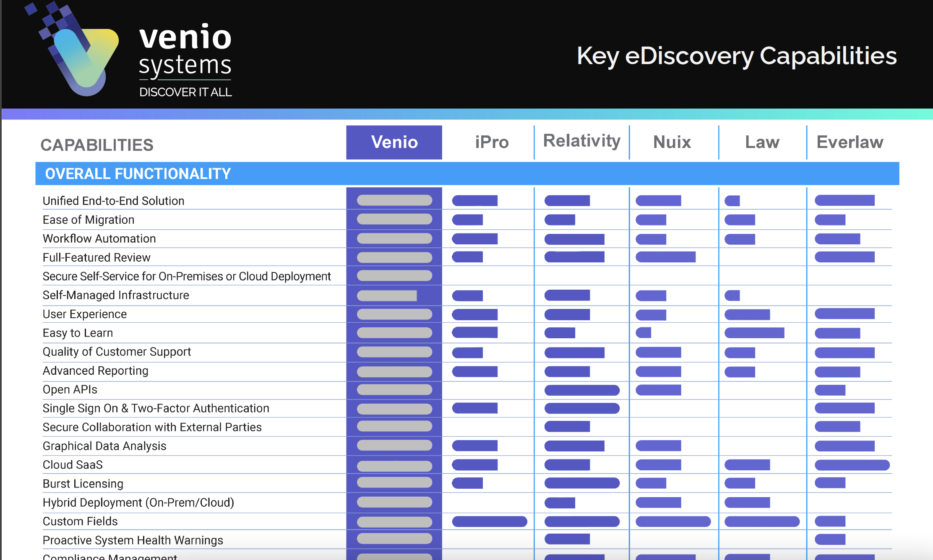
Task: Click Relativity's Open APIs rating bar
Action: pyautogui.click(x=581, y=390)
